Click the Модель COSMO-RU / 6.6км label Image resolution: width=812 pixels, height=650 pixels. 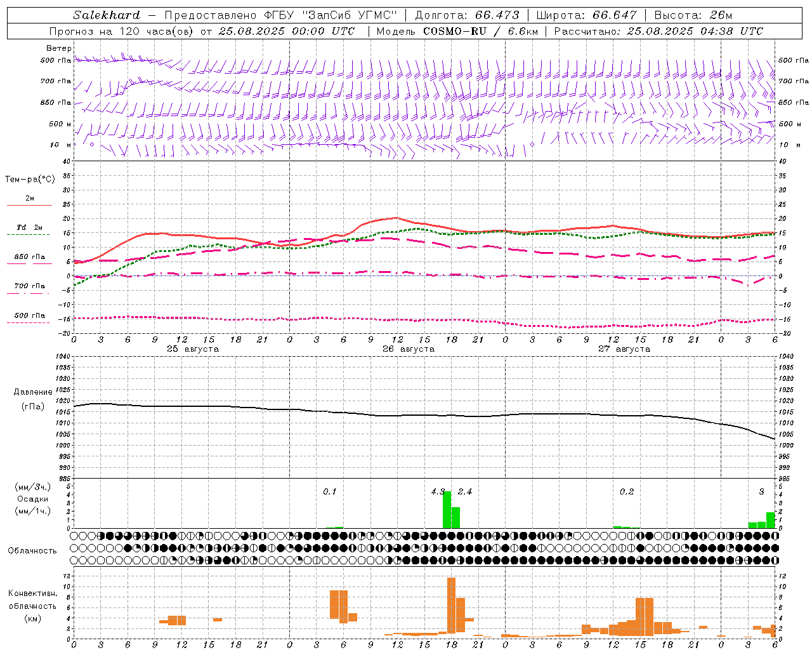(457, 31)
